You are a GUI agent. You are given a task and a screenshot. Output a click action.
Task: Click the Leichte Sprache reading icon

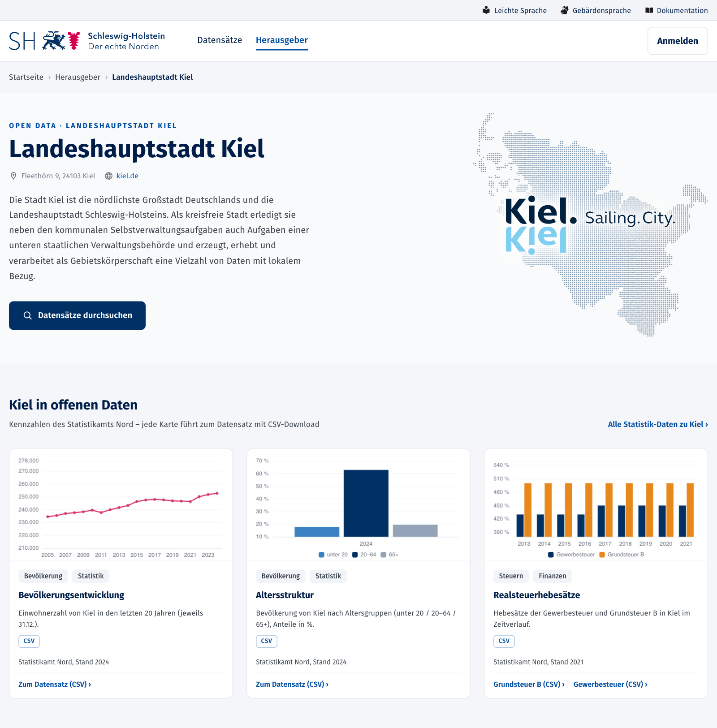click(x=486, y=10)
